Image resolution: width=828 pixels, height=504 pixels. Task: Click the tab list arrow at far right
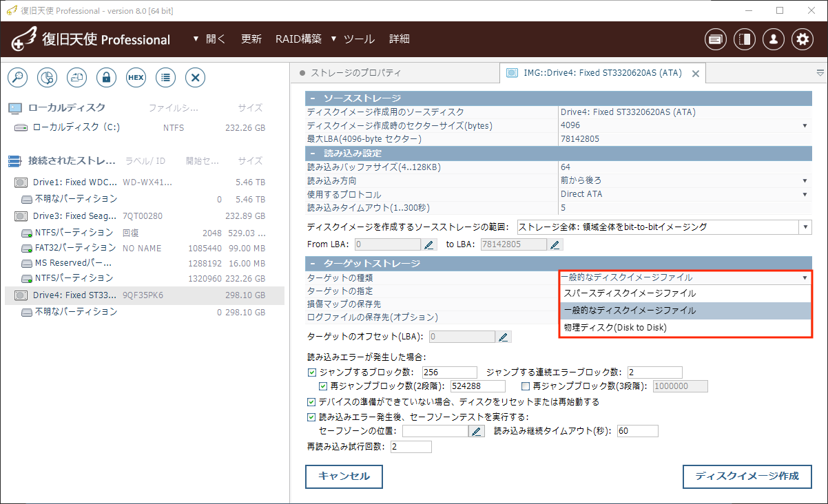820,72
